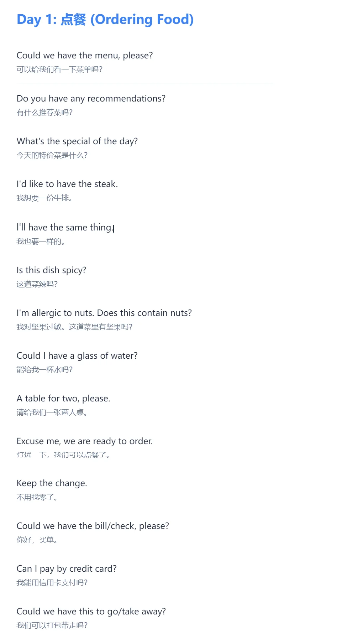This screenshot has width=347, height=644.
Task: Click Can I pay by credit card?
Action: (67, 569)
